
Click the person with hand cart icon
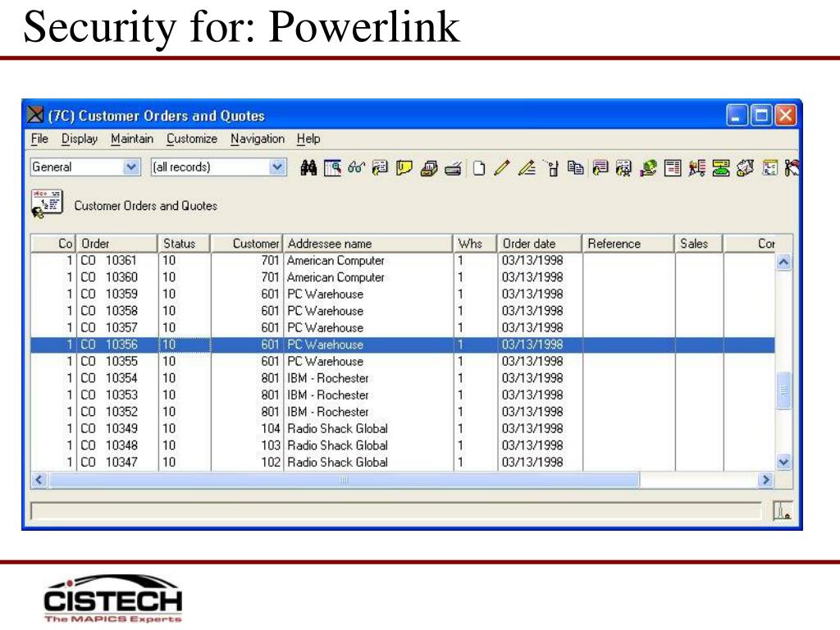[x=697, y=168]
